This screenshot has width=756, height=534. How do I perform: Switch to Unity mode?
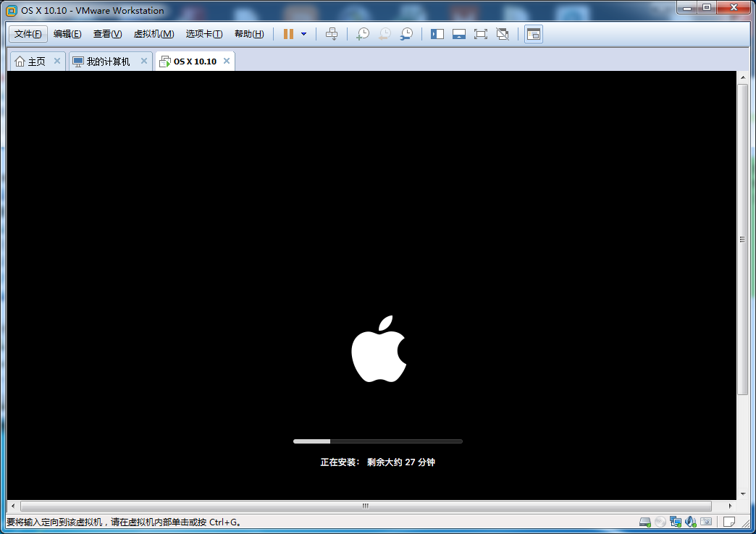coord(503,34)
